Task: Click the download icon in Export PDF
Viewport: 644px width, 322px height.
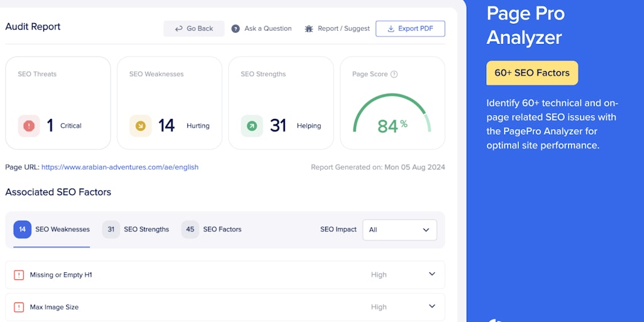Action: (391, 29)
